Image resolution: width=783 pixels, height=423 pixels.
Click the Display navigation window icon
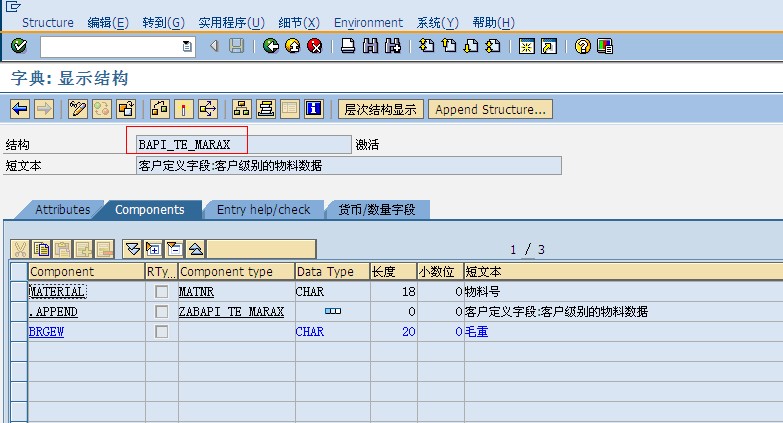266,109
